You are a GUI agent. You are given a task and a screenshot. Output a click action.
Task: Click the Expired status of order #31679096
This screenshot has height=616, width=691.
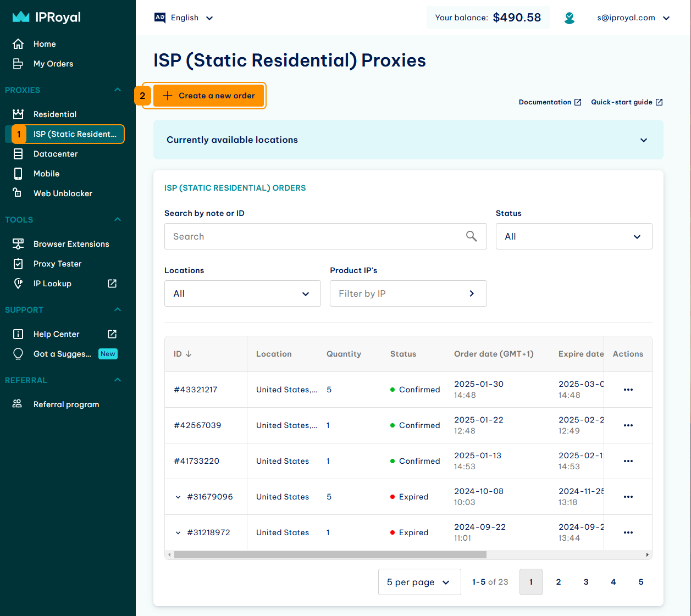(x=409, y=497)
